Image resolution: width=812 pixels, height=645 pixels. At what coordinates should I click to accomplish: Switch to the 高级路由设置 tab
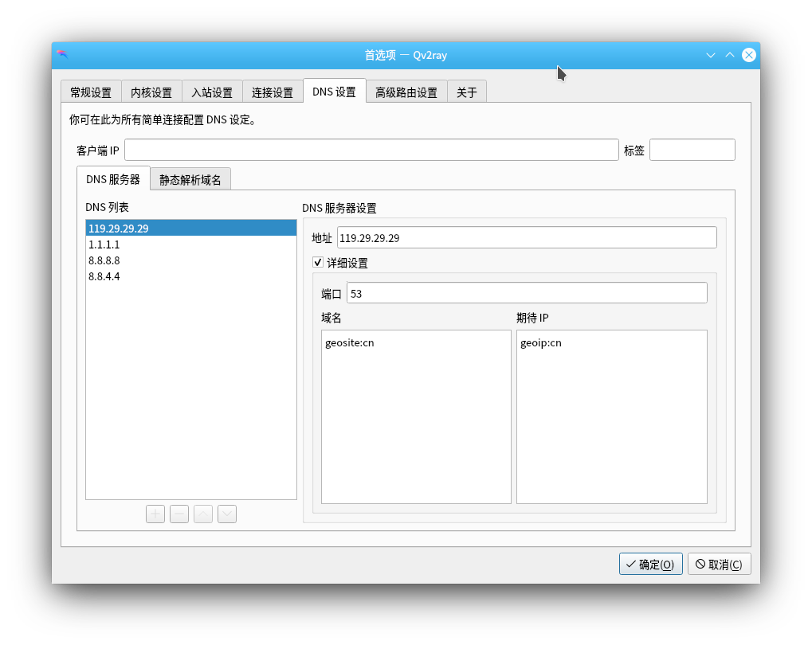(406, 92)
